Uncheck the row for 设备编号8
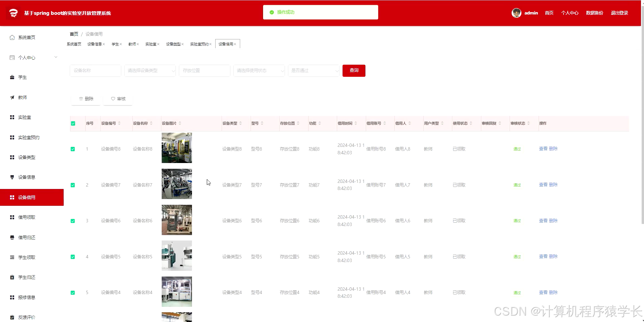This screenshot has width=644, height=322. [x=73, y=149]
